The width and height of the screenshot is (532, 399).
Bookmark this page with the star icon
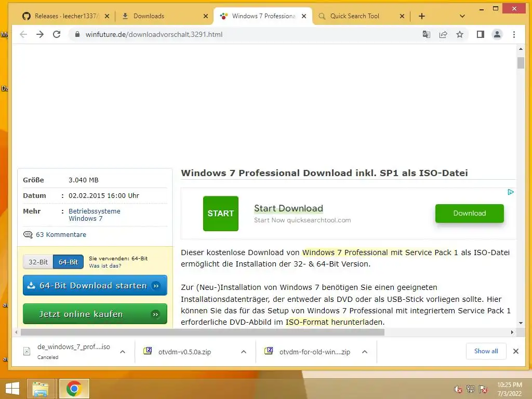[x=460, y=34]
